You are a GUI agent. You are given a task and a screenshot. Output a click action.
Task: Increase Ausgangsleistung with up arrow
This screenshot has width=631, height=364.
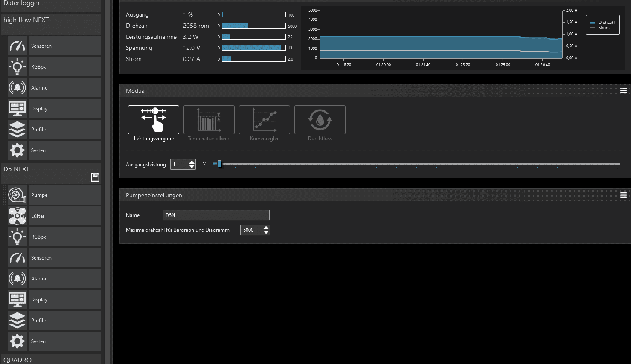[x=192, y=162]
